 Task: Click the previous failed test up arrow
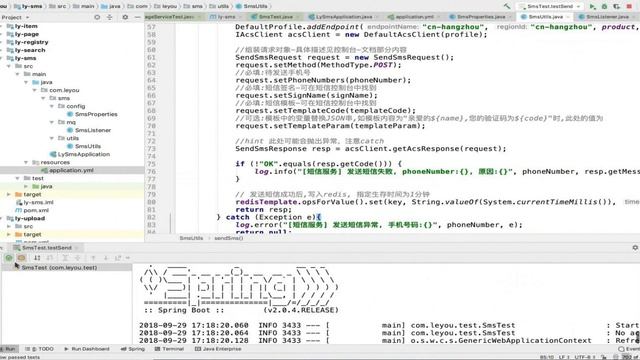(93, 258)
